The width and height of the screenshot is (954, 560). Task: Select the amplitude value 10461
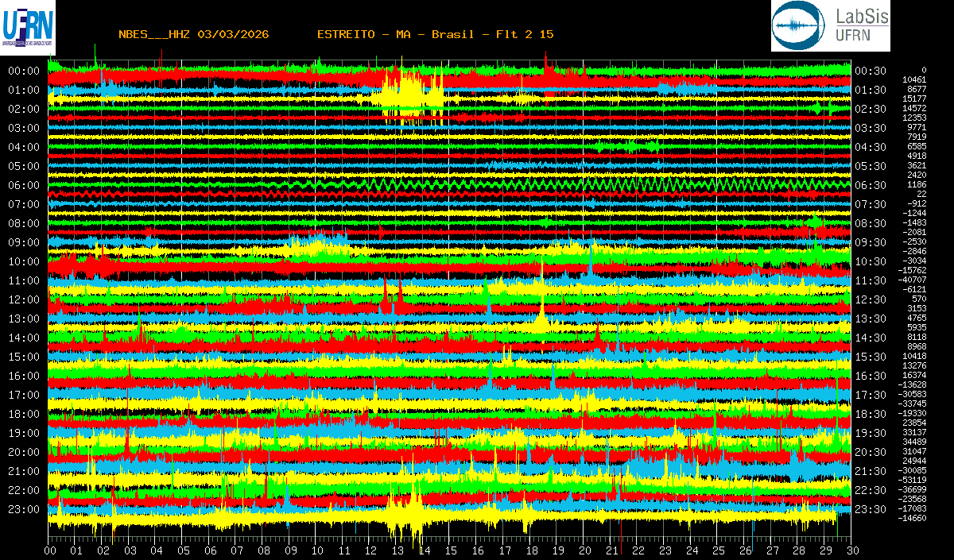coord(913,79)
